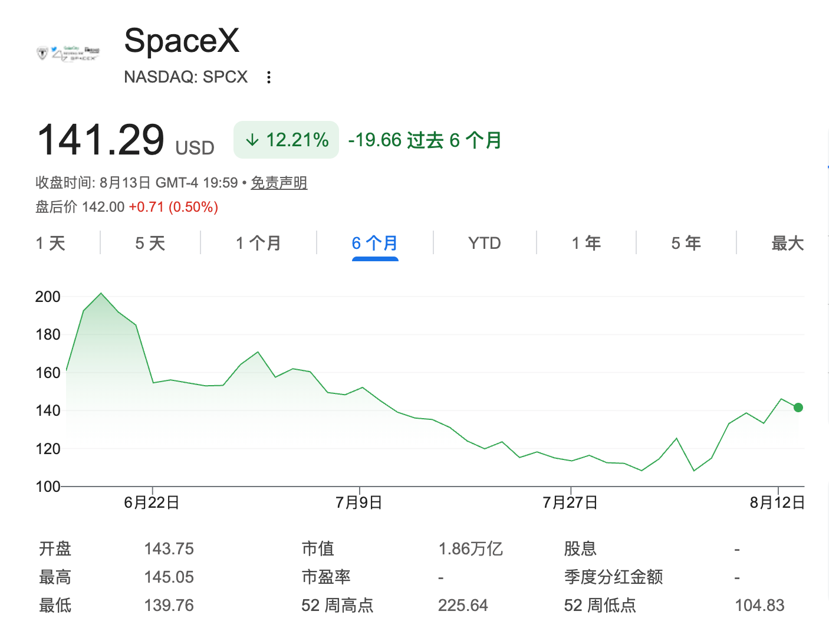
Task: Click the NASDAQ: SPCX ticker label
Action: coord(186,77)
